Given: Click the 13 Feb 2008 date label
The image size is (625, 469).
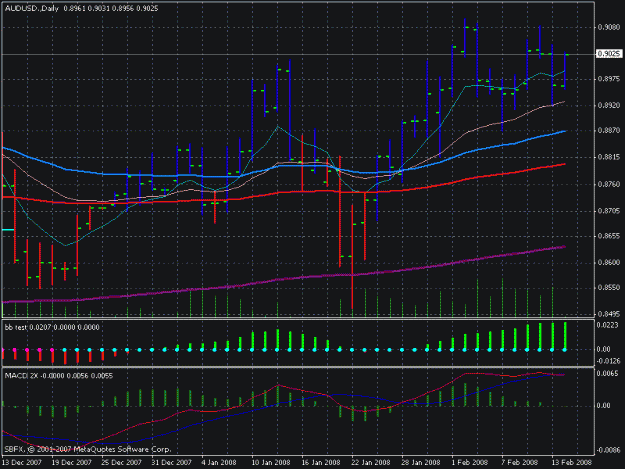Looking at the screenshot, I should click(x=572, y=463).
